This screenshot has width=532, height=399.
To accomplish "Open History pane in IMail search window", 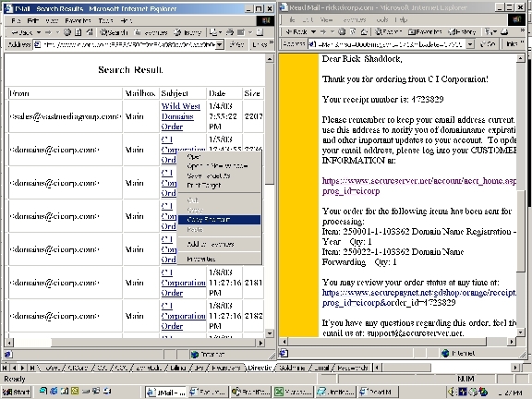I will point(187,32).
